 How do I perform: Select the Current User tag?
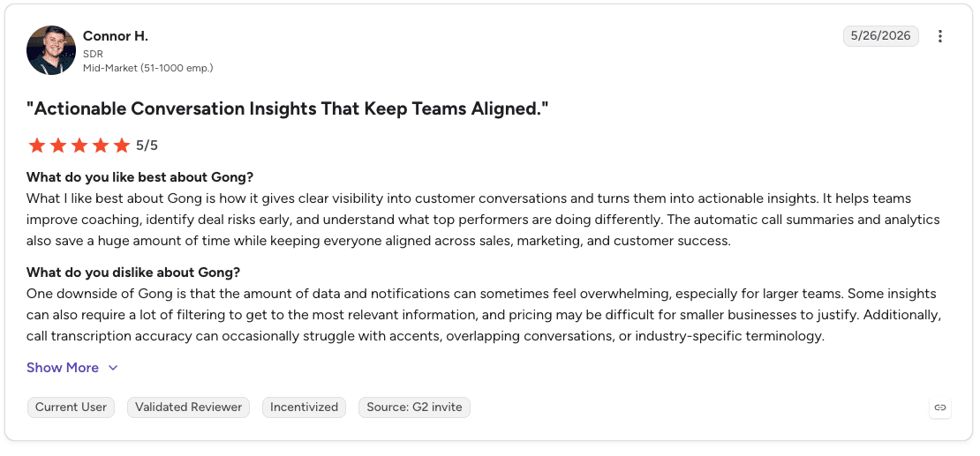[x=71, y=407]
